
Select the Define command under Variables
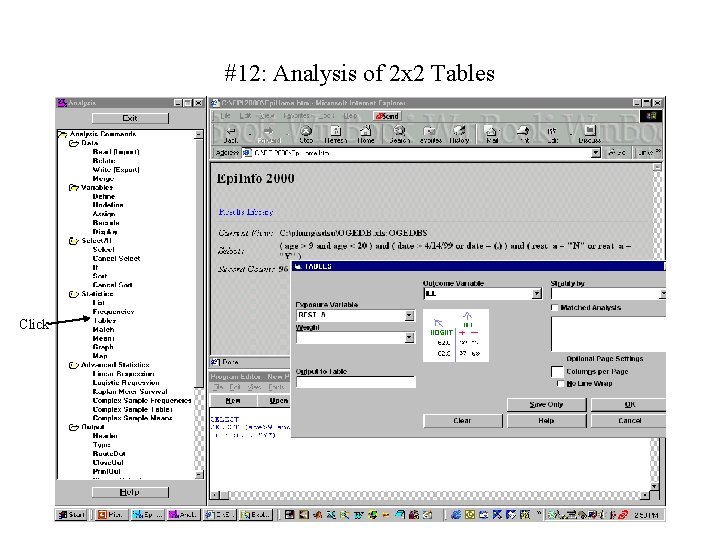point(103,196)
